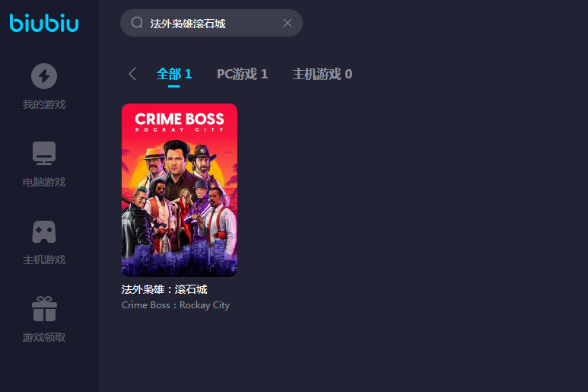Open the Crime Boss cover thumbnail
The width and height of the screenshot is (588, 392).
(x=180, y=190)
